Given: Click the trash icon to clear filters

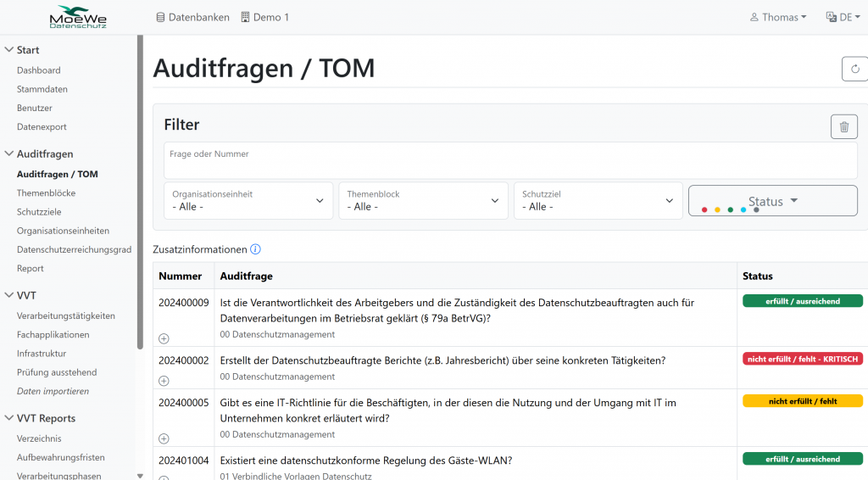Looking at the screenshot, I should click(x=843, y=127).
